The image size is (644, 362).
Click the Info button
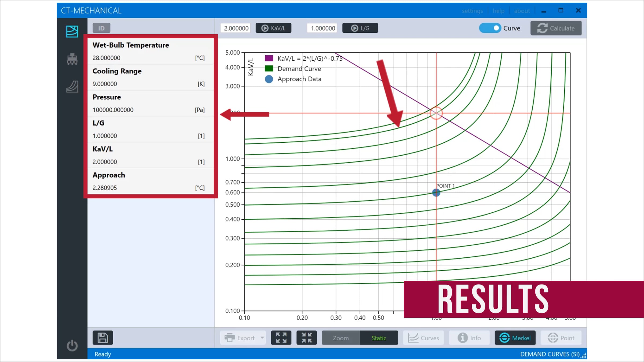coord(469,338)
